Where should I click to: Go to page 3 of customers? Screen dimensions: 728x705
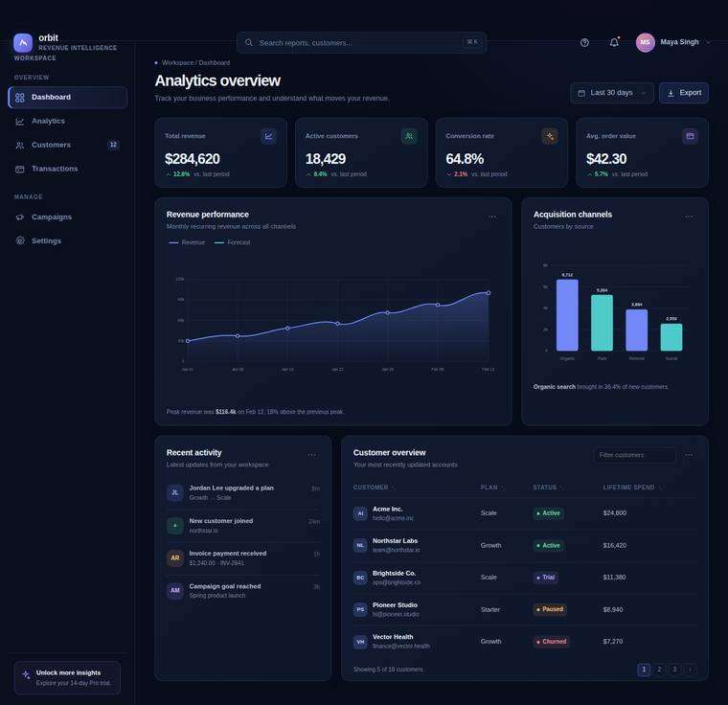pos(674,670)
